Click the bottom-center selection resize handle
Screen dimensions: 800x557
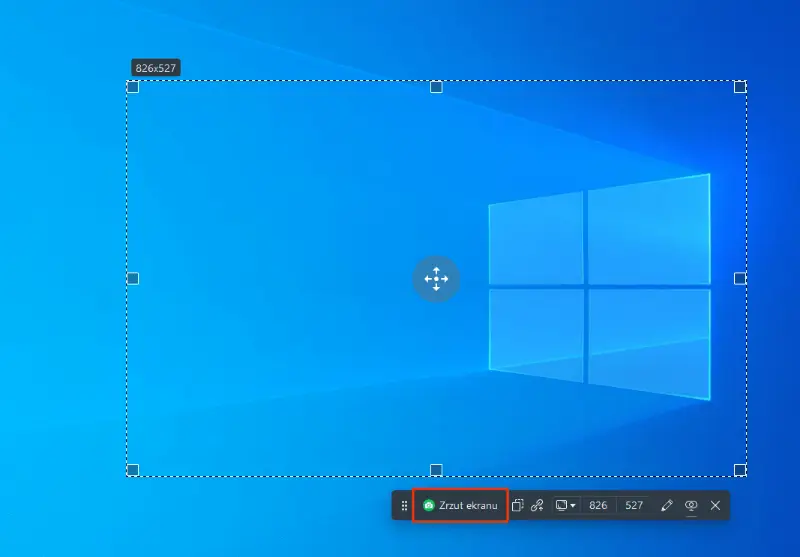(436, 470)
